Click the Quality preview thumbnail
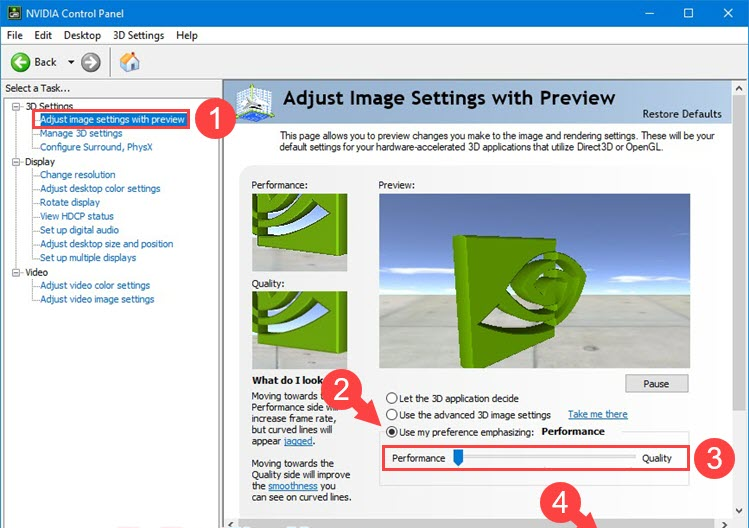The width and height of the screenshot is (749, 528). tap(299, 330)
